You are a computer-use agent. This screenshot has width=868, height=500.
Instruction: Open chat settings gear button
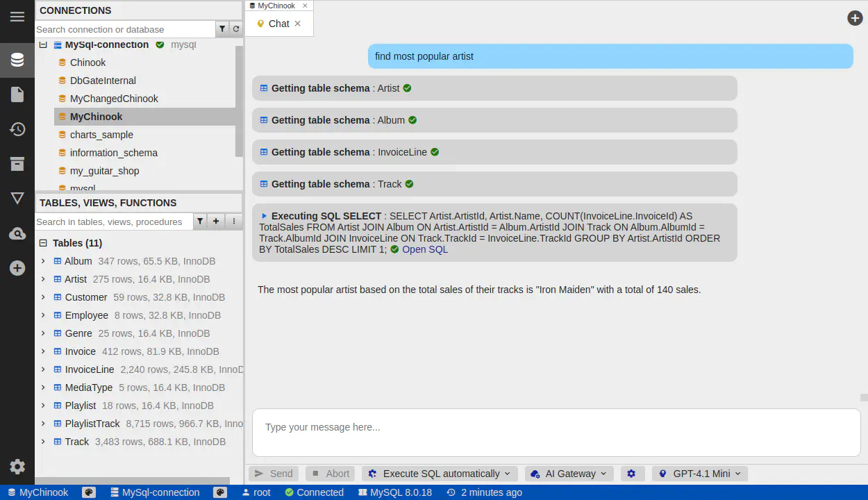coord(631,474)
